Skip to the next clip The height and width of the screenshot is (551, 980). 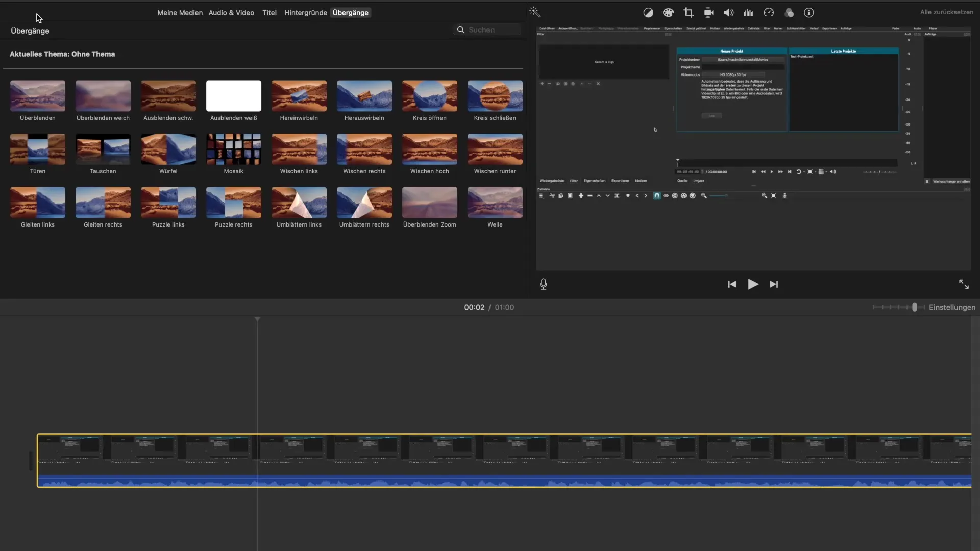tap(774, 284)
